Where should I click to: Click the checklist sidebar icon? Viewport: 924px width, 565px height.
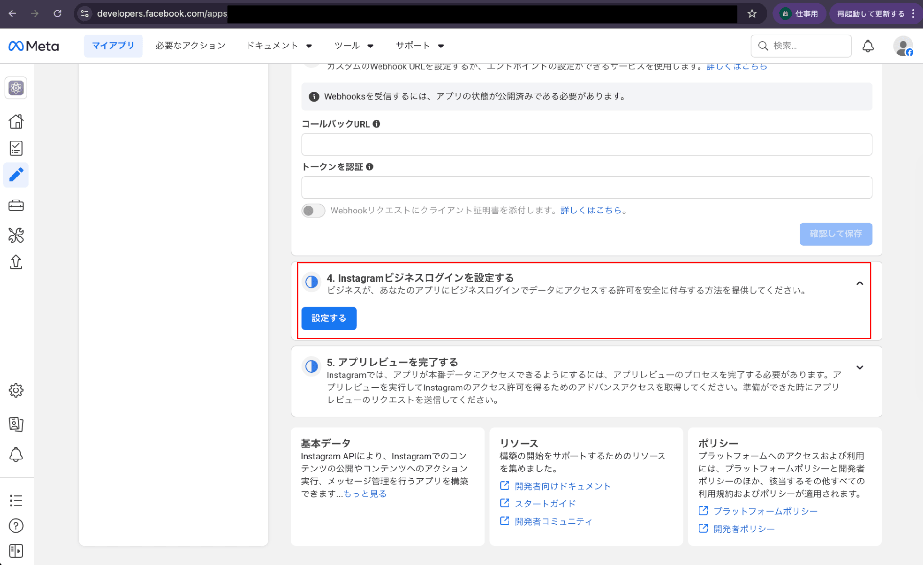[x=16, y=148]
